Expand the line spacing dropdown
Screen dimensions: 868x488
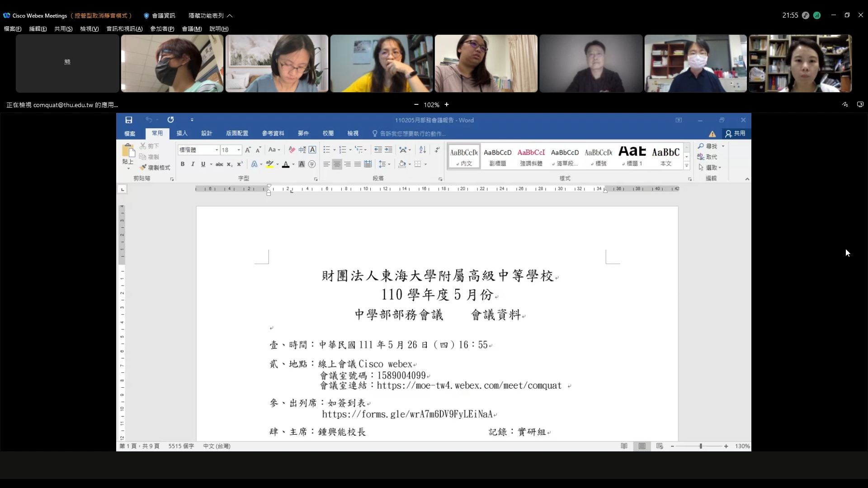click(389, 164)
